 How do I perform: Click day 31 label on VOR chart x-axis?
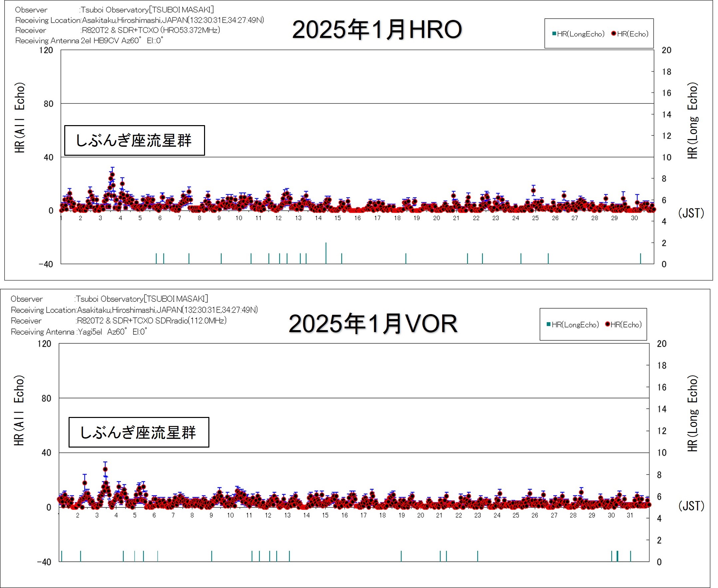(x=630, y=515)
